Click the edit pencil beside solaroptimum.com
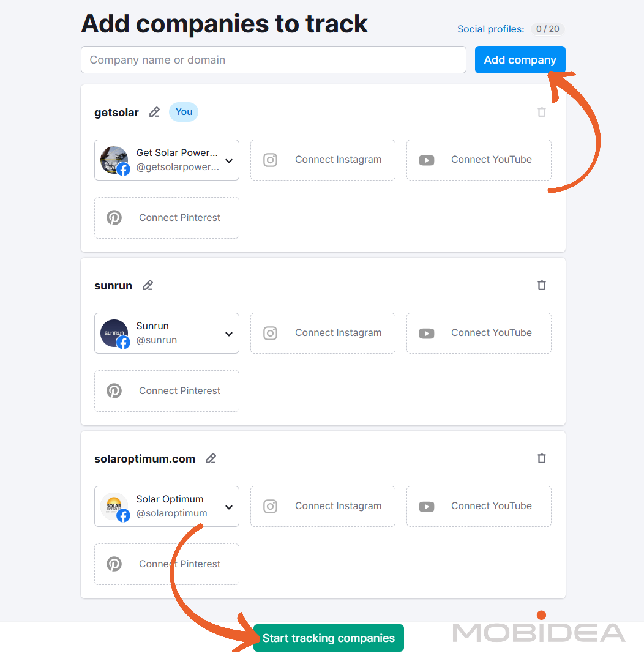Screen dimensions: 644x656 211,458
